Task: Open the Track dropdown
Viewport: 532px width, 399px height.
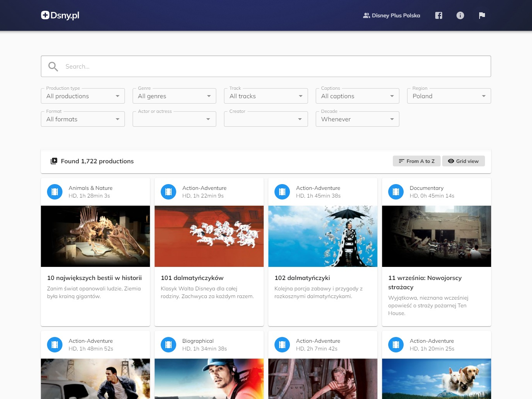Action: coord(266,96)
